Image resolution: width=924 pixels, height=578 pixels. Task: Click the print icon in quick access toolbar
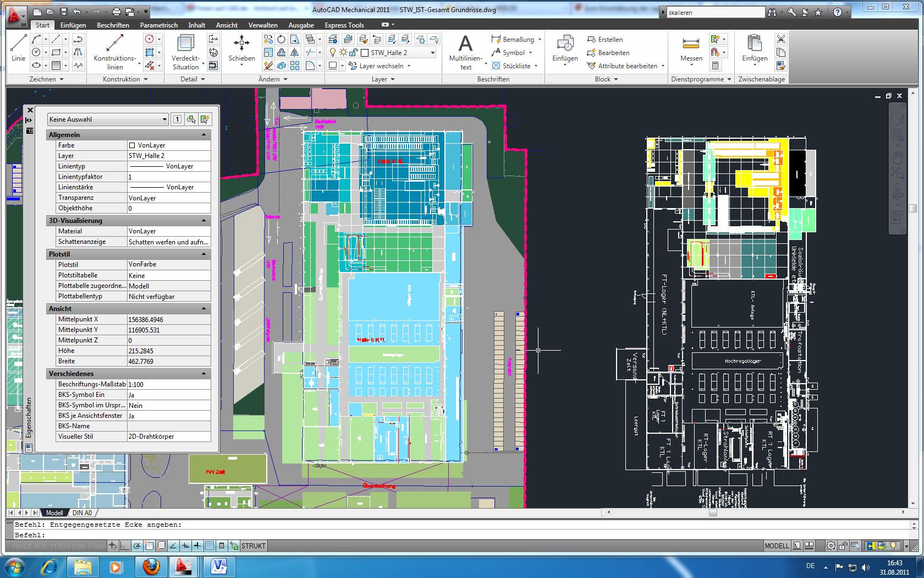coord(116,12)
